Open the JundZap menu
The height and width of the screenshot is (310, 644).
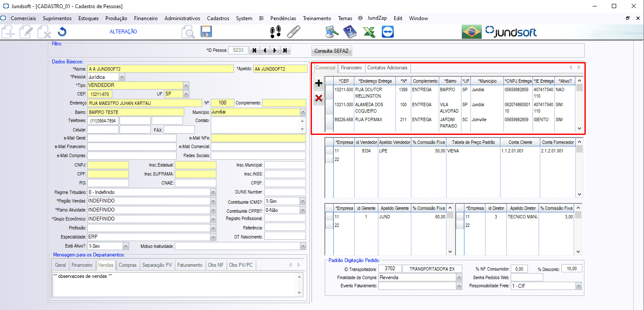click(x=377, y=18)
